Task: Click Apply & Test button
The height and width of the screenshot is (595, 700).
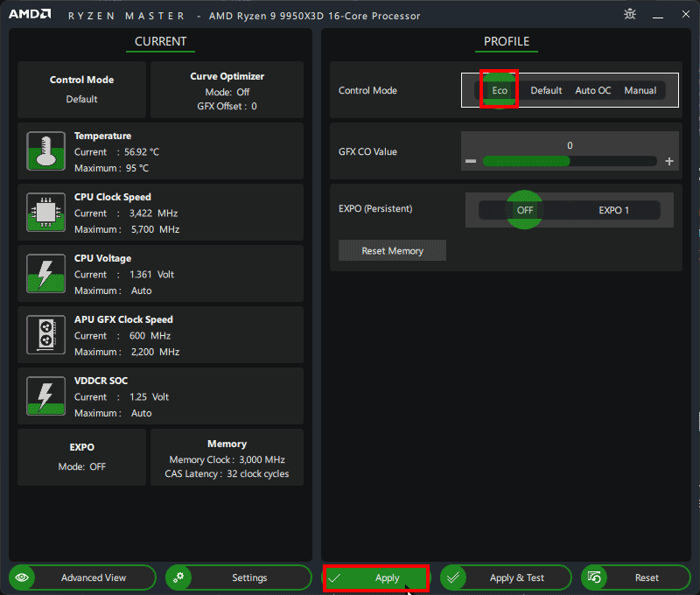Action: point(506,577)
